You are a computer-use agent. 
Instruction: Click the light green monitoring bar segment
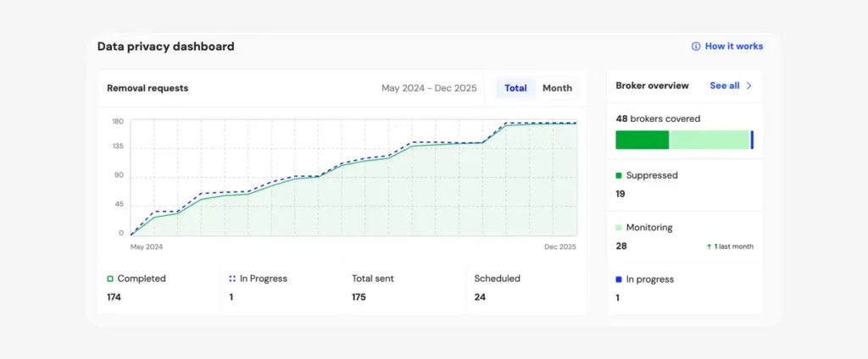pos(710,140)
